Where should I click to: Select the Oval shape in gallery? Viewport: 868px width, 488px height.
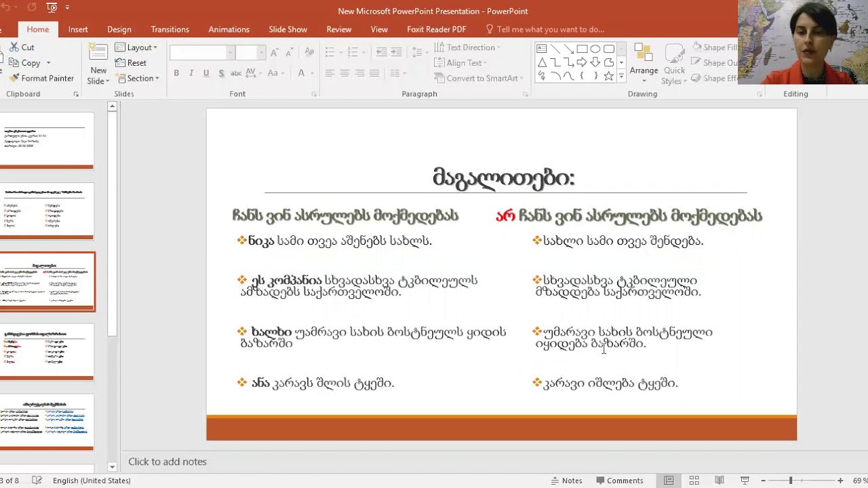point(595,49)
